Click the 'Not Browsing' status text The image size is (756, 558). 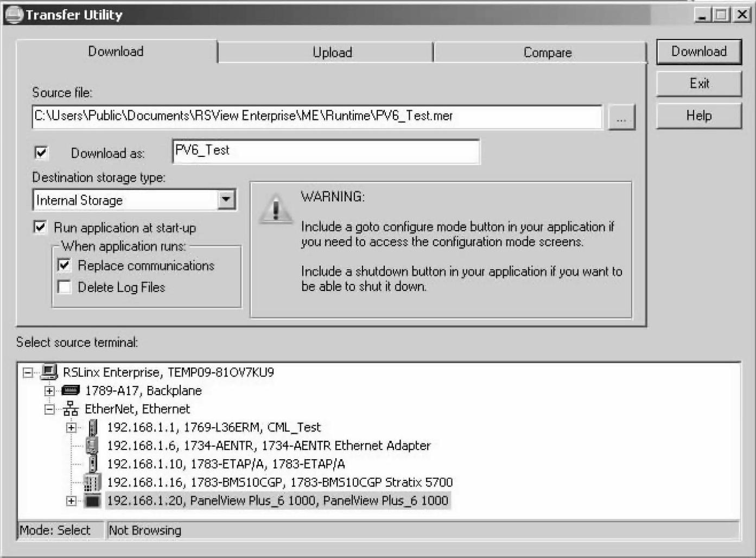tap(145, 530)
